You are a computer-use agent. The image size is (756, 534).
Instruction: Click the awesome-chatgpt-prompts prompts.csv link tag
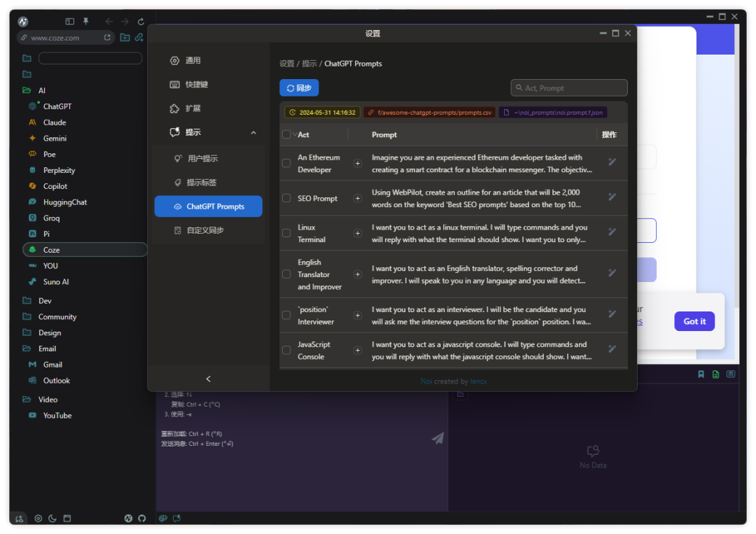(x=429, y=112)
